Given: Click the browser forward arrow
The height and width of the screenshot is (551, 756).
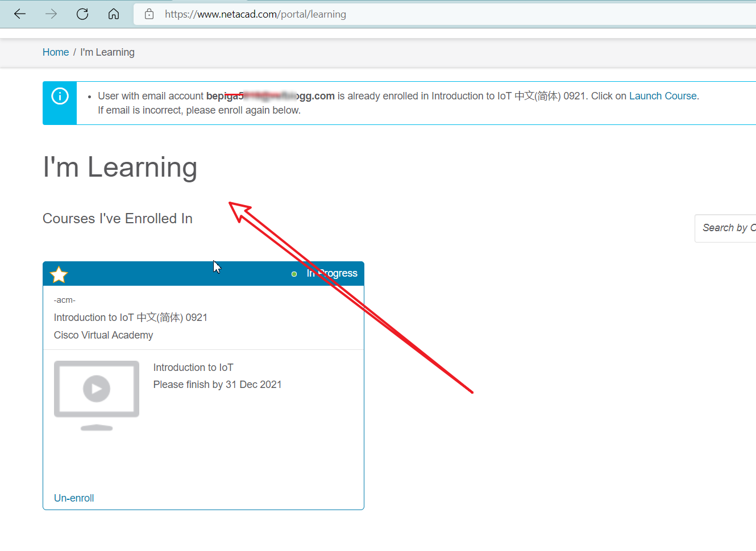Looking at the screenshot, I should point(51,14).
